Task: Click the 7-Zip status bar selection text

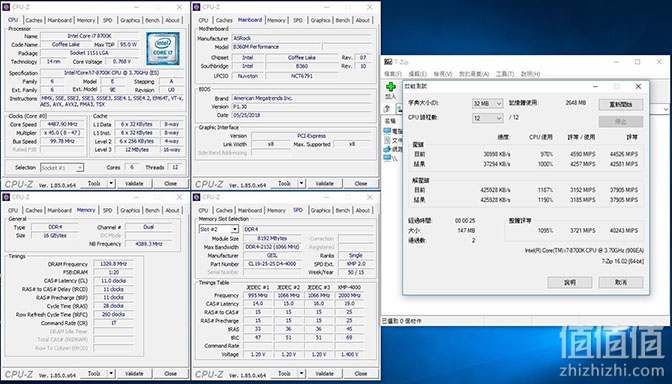Action: (402, 321)
